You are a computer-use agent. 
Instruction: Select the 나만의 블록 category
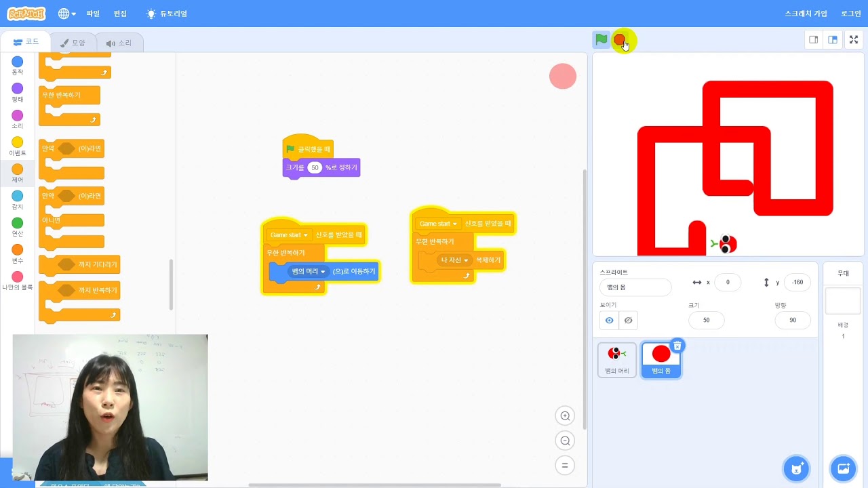coord(17,281)
